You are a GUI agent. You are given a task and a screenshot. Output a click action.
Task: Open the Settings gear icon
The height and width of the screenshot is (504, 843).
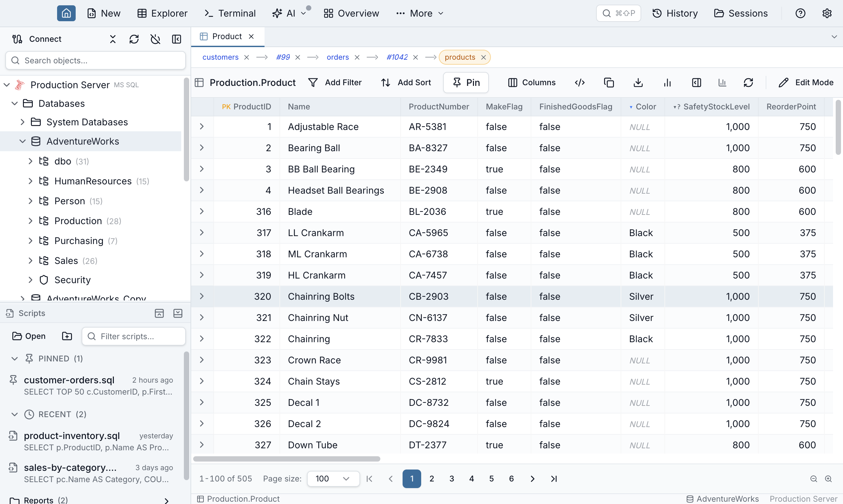[x=827, y=13]
